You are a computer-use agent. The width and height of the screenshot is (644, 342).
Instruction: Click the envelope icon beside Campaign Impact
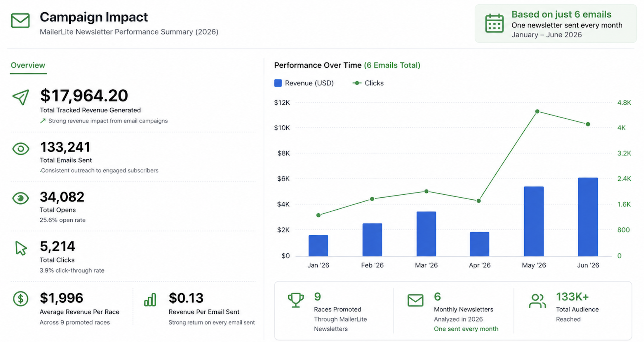click(x=20, y=20)
